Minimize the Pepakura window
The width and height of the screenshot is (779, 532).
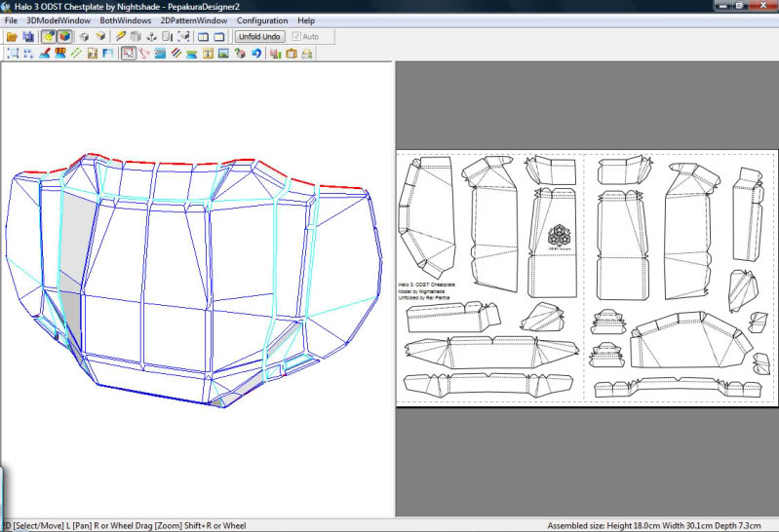[722, 6]
